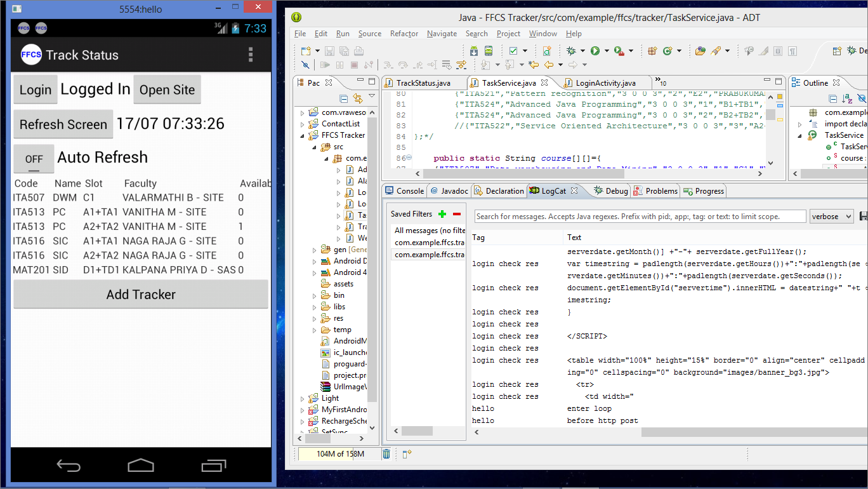Collapse the code fold at line 86

pos(409,158)
